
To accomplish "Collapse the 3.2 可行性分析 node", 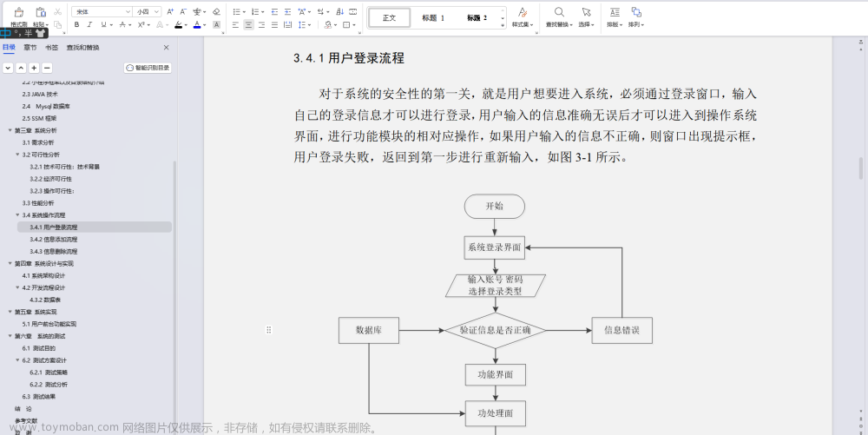I will coord(17,155).
